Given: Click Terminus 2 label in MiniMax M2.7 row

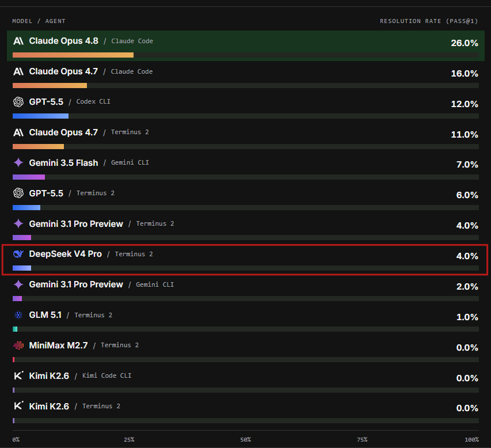Looking at the screenshot, I should coord(120,345).
